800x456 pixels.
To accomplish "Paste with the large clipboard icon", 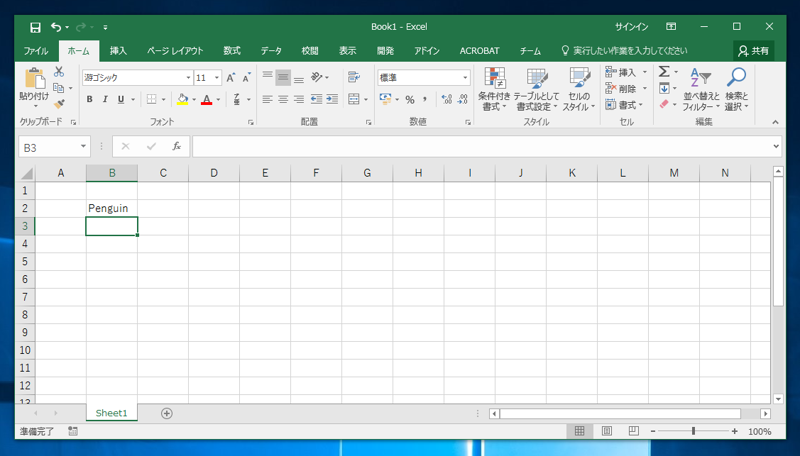I will coord(35,78).
